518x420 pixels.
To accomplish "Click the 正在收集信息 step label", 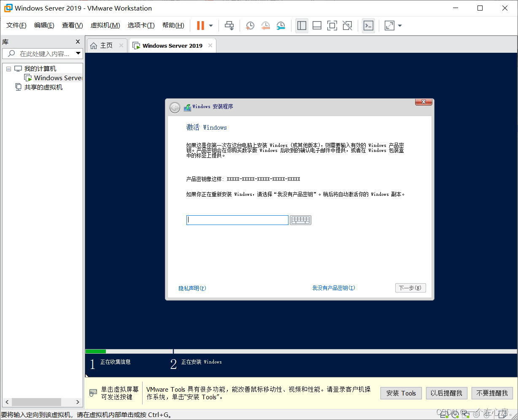I will (x=116, y=362).
